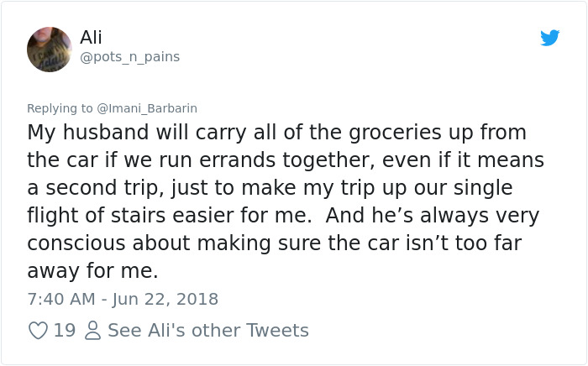The image size is (588, 366).
Task: Click the like count 19
Action: pos(64,331)
